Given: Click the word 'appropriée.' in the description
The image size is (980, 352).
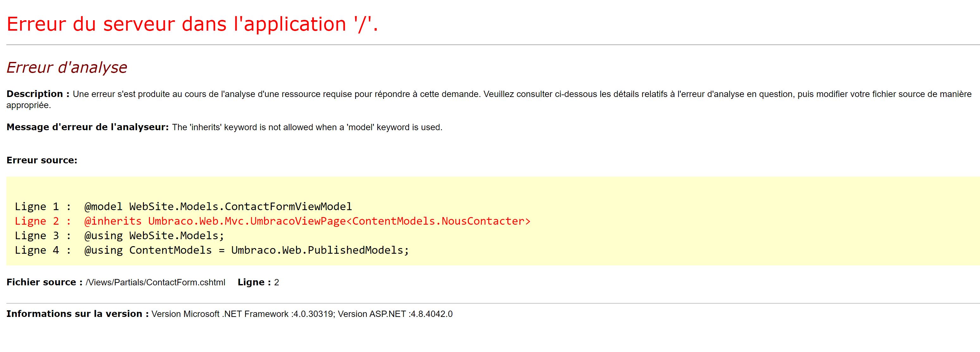Looking at the screenshot, I should (28, 105).
